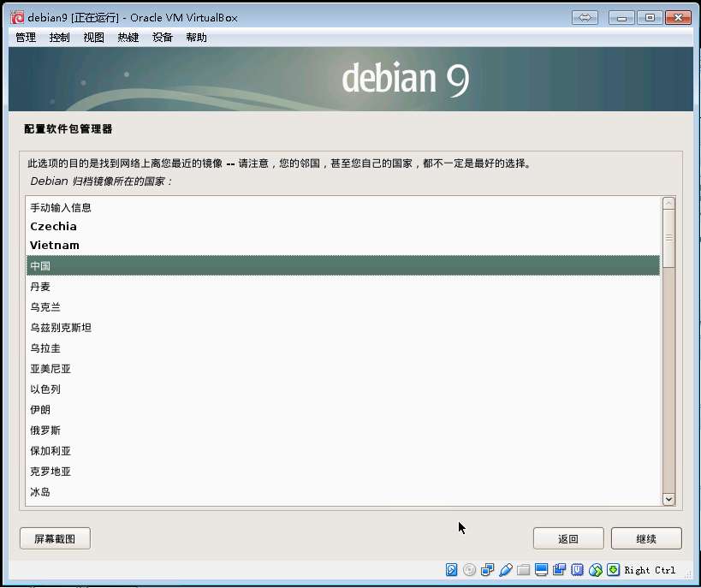
Task: Click the 屏幕截图 button
Action: coord(55,538)
